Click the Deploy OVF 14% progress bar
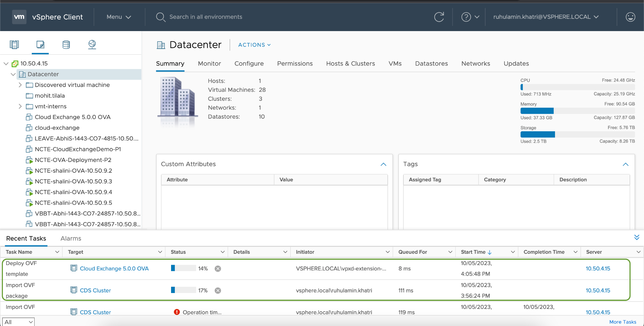This screenshot has width=644, height=326. (x=183, y=268)
